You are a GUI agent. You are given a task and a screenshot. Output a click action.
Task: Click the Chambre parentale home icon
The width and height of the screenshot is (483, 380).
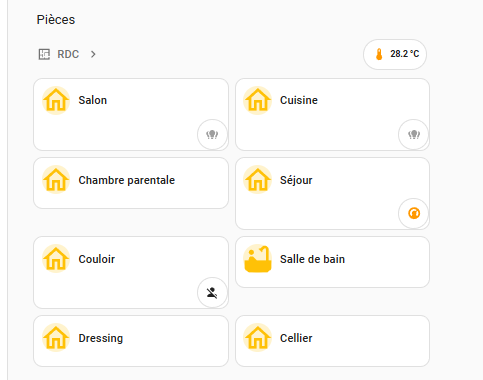(56, 180)
